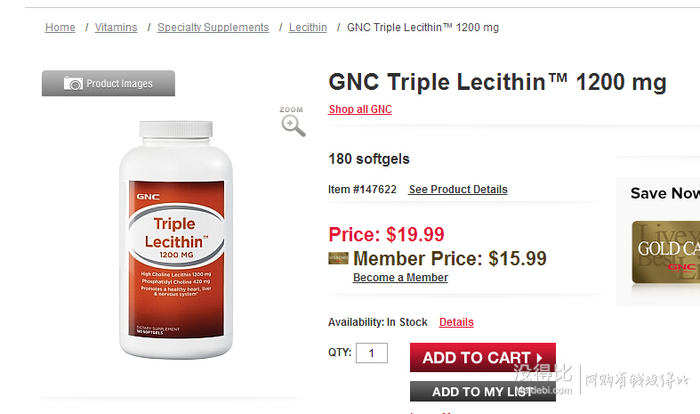Screen dimensions: 700x414
Task: Open the Product Images button
Action: pyautogui.click(x=108, y=83)
